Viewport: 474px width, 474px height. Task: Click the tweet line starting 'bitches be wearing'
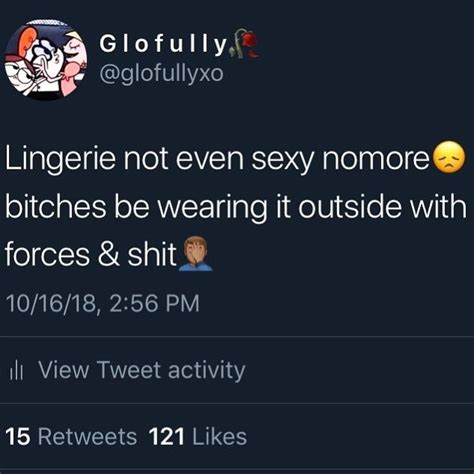click(236, 207)
